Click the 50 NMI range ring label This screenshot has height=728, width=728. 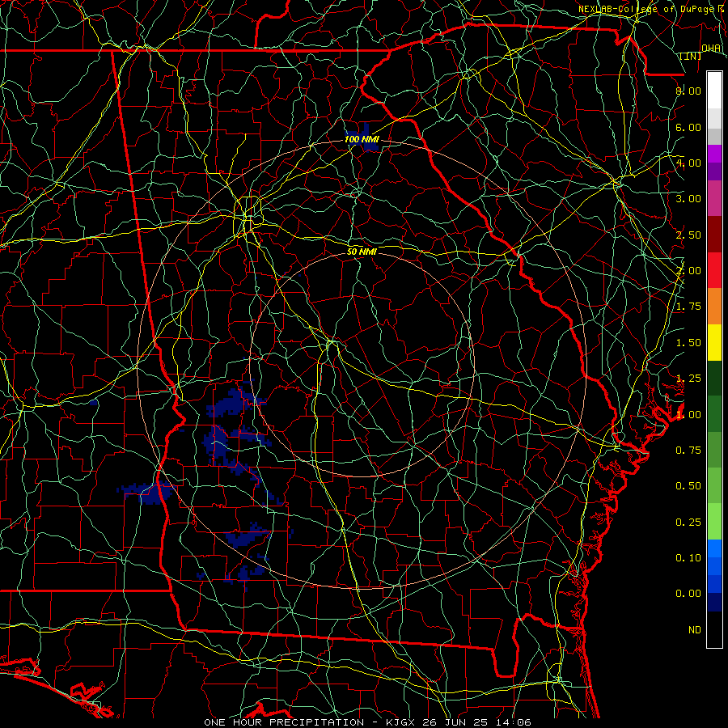(362, 252)
